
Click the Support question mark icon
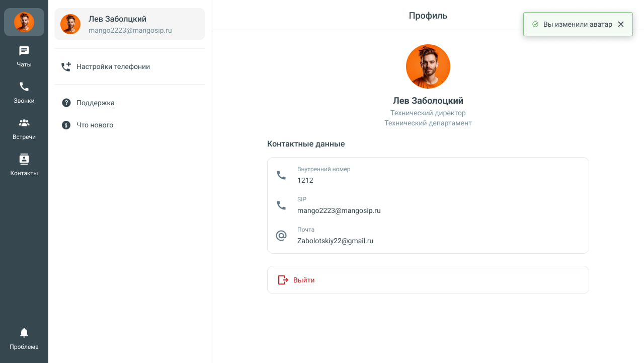pos(66,103)
